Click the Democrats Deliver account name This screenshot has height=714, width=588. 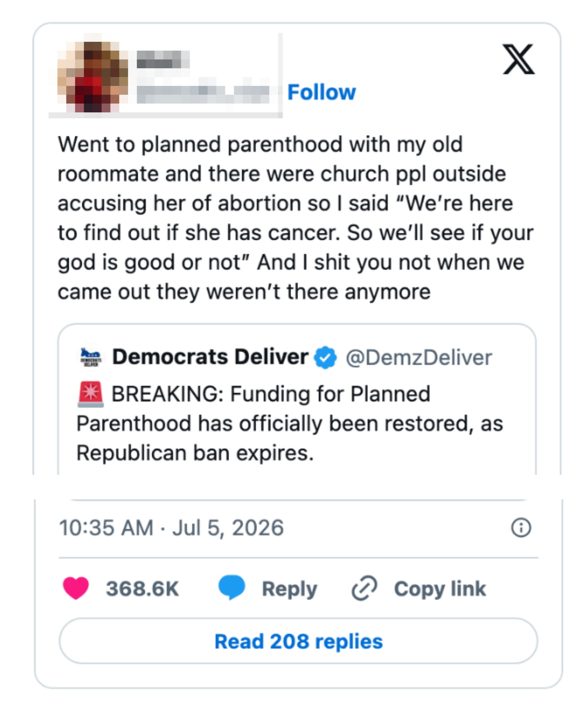click(210, 357)
